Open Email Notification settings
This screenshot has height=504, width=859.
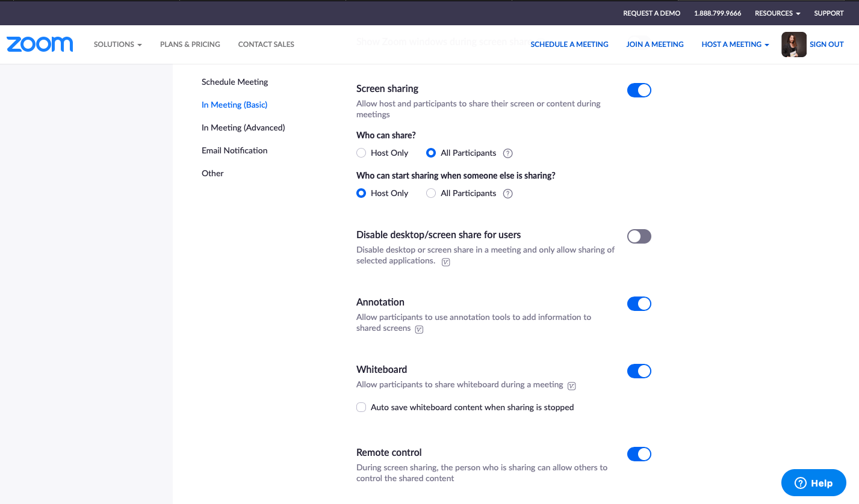point(234,150)
